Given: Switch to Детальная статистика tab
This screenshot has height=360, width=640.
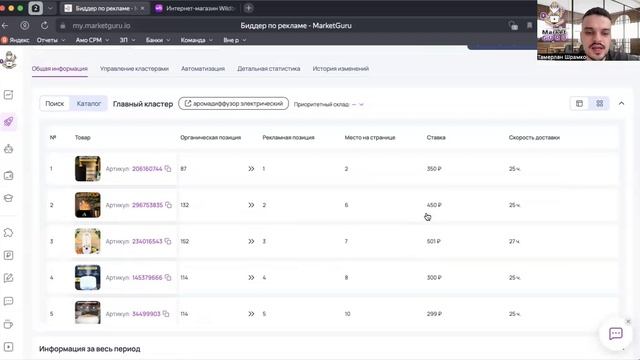Looking at the screenshot, I should tap(269, 69).
